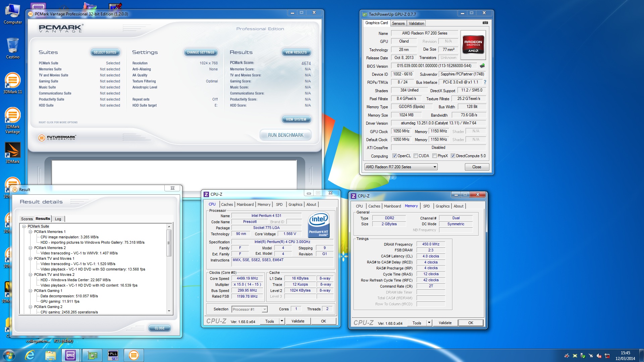Click Bus Interface question mark in GPU-Z
The height and width of the screenshot is (362, 644).
pyautogui.click(x=485, y=82)
